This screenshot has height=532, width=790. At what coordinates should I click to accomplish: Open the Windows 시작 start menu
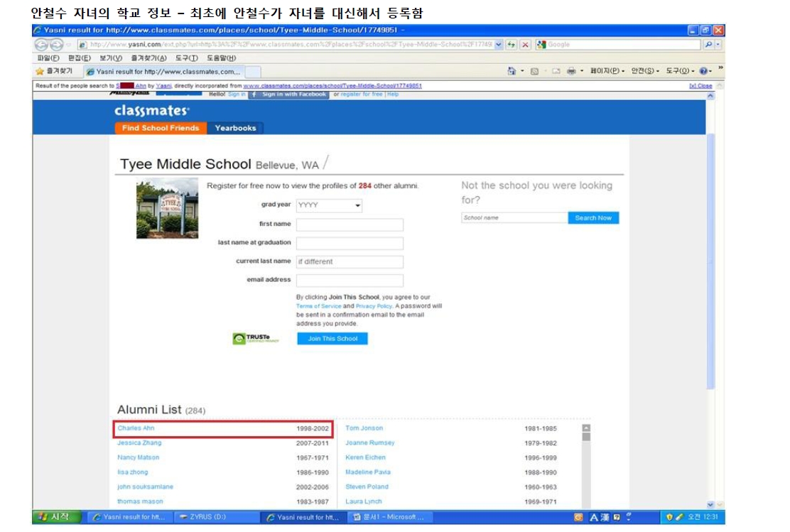click(56, 517)
